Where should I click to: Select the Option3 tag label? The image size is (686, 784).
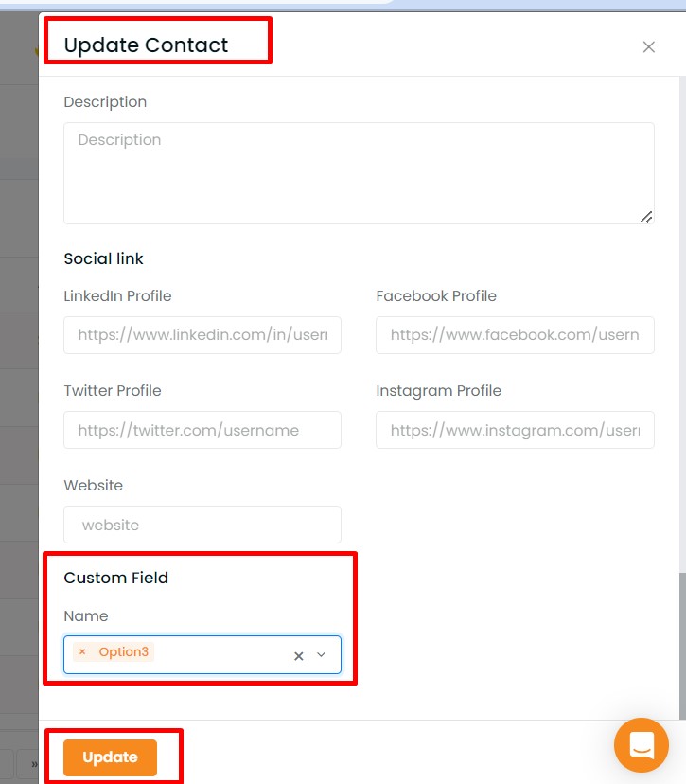click(123, 651)
